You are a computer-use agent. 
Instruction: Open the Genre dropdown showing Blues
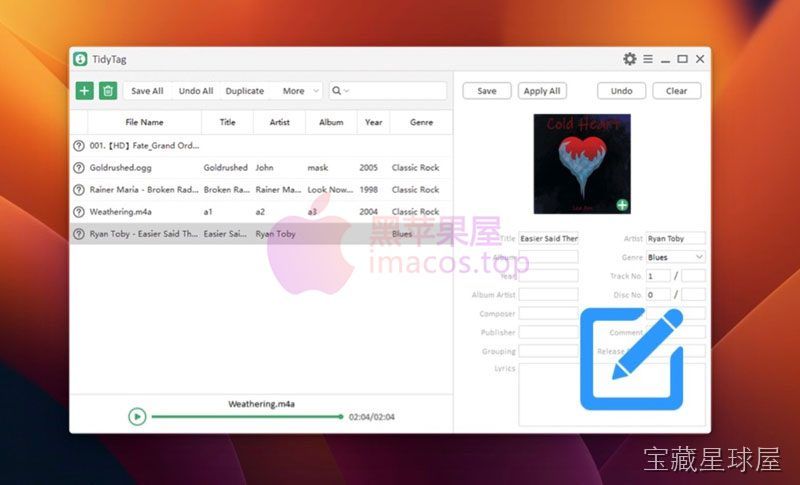click(676, 257)
